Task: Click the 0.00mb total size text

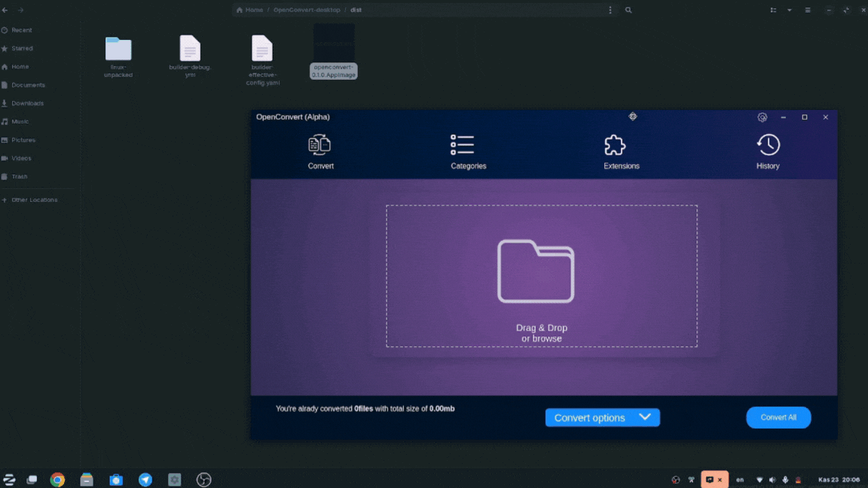Action: [442, 408]
